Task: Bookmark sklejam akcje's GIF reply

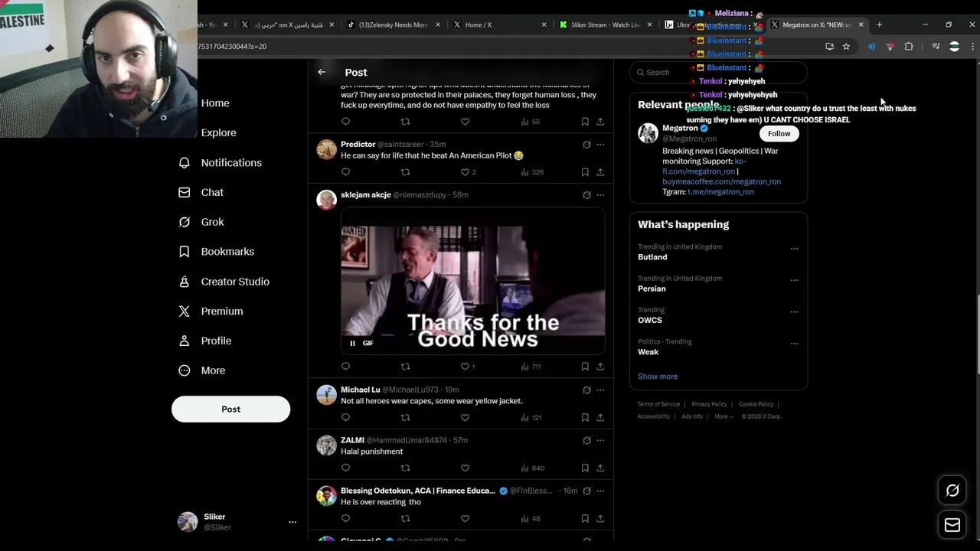Action: (585, 367)
